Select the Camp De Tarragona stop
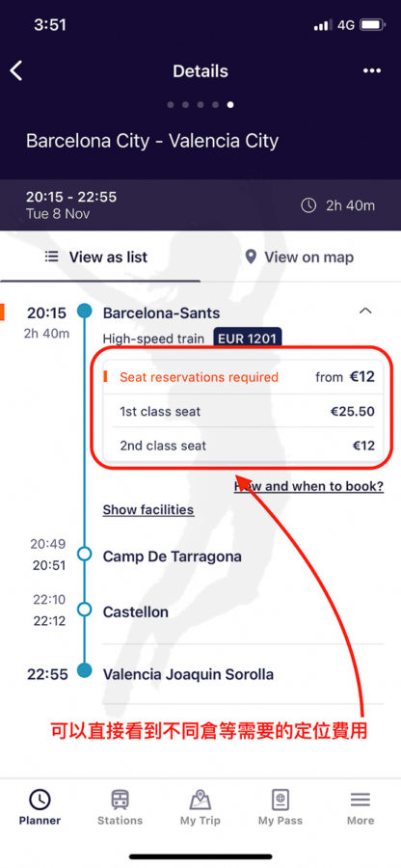Viewport: 401px width, 868px height. coord(172,556)
